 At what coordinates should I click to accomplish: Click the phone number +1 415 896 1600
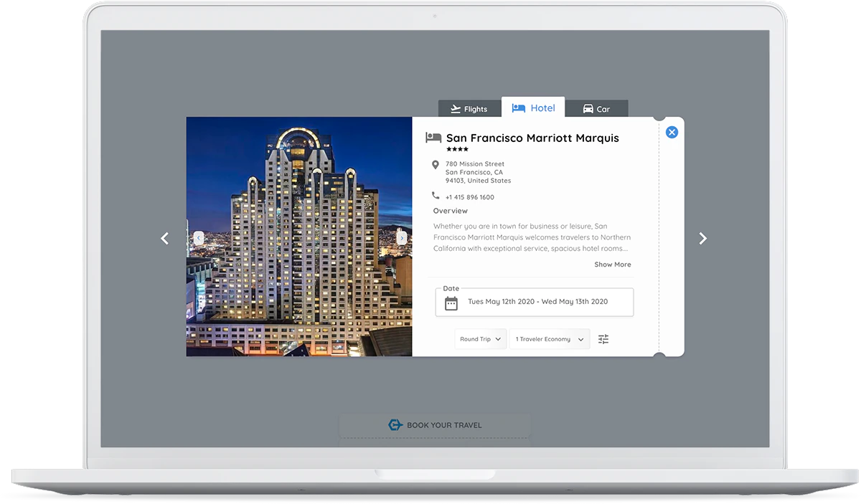470,197
